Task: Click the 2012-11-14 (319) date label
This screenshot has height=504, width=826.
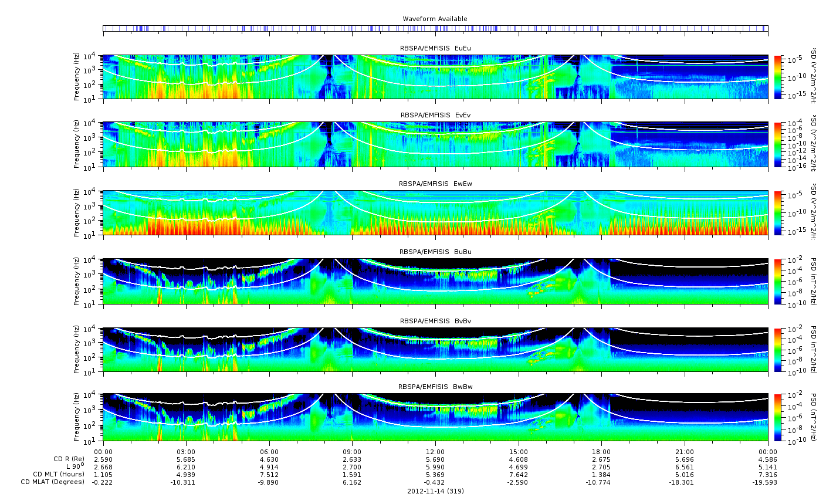Action: coord(435,491)
